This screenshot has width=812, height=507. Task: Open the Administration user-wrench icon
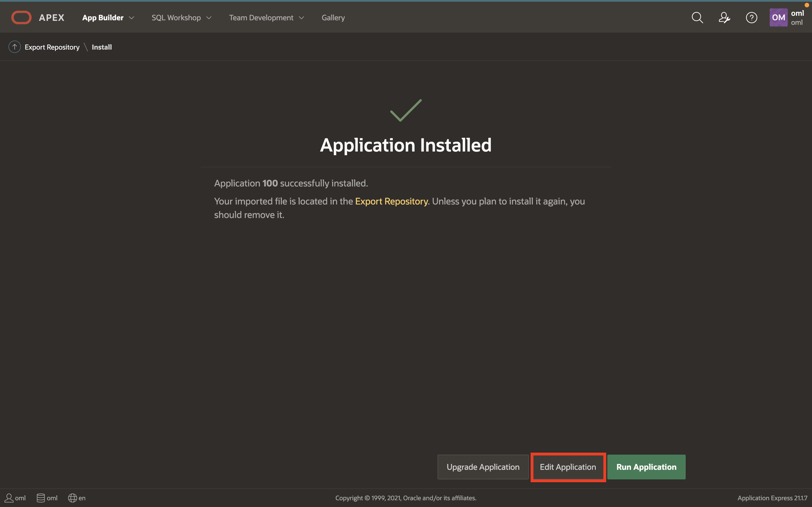(x=724, y=17)
